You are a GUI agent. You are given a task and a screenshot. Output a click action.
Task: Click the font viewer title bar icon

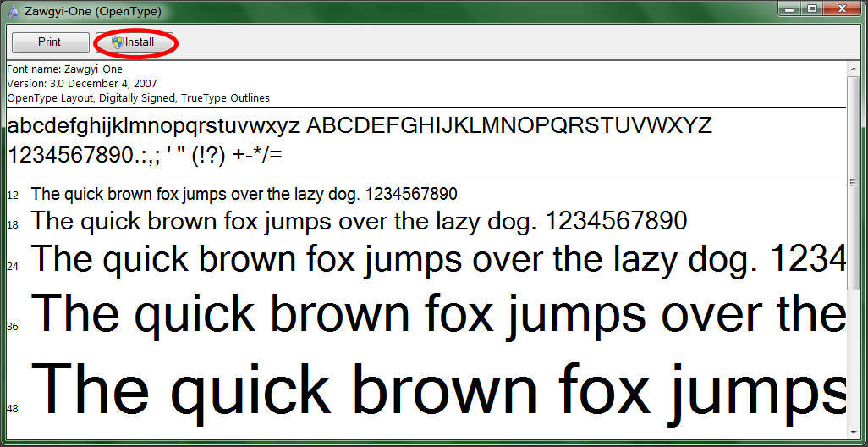[14, 10]
